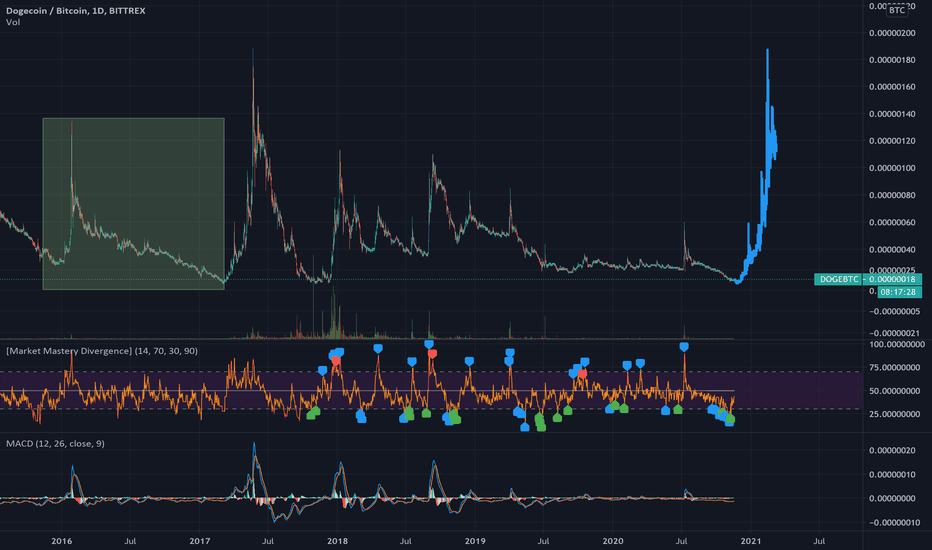Click the 2021 label on the time axis

coord(750,541)
